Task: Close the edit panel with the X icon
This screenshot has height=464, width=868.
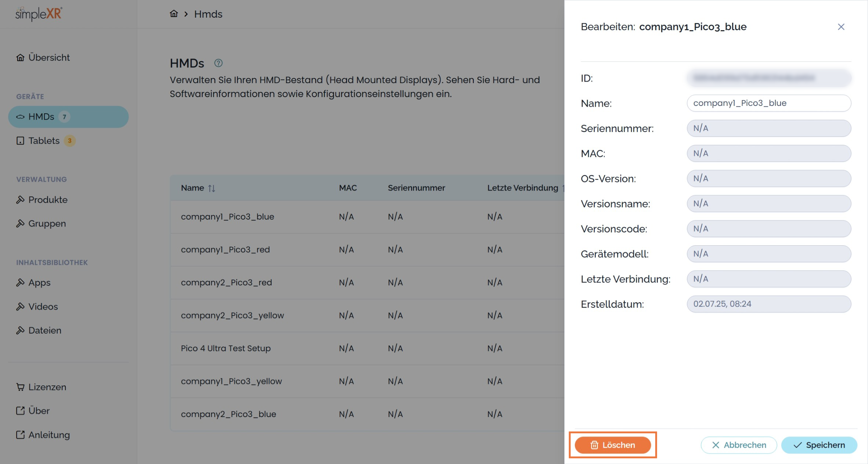Action: pos(841,27)
